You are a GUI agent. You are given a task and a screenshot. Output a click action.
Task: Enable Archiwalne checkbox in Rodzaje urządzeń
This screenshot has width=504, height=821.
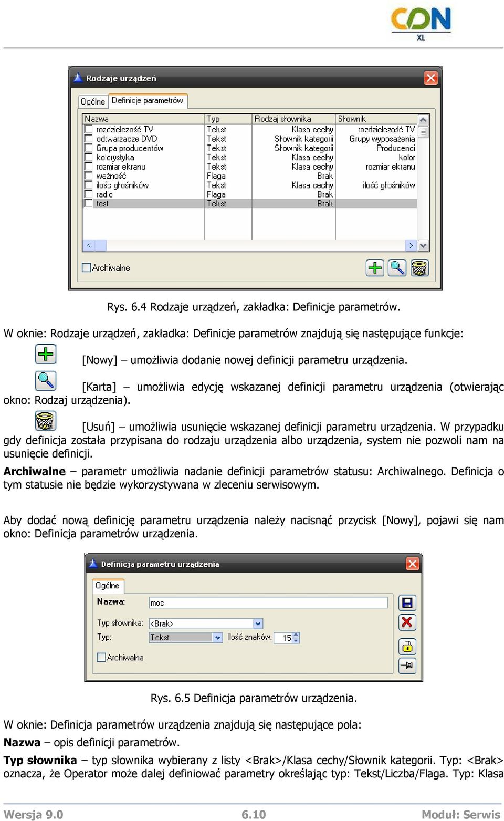click(87, 267)
